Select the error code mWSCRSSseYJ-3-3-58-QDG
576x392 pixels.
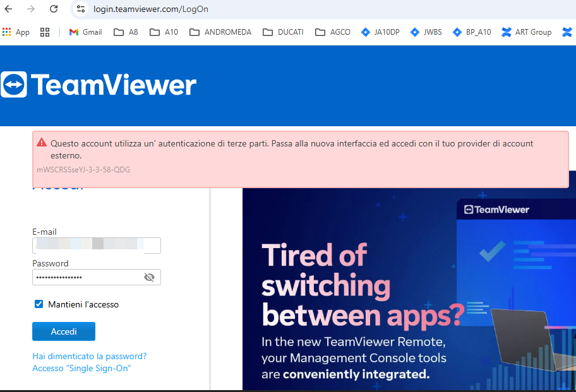83,170
